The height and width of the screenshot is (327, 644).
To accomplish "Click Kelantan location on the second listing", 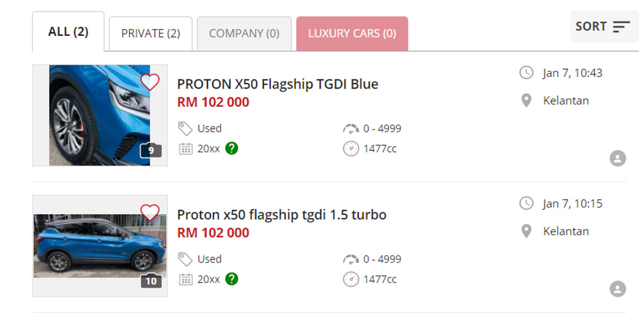I will (x=566, y=231).
